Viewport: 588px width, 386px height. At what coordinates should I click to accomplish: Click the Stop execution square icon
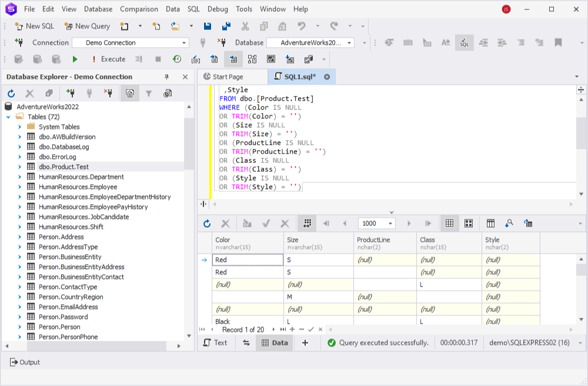pos(158,59)
